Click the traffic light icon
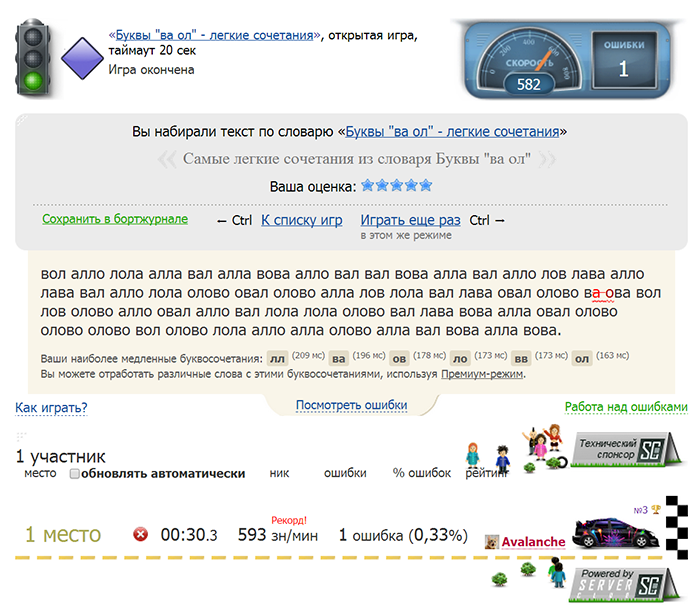 click(x=33, y=57)
